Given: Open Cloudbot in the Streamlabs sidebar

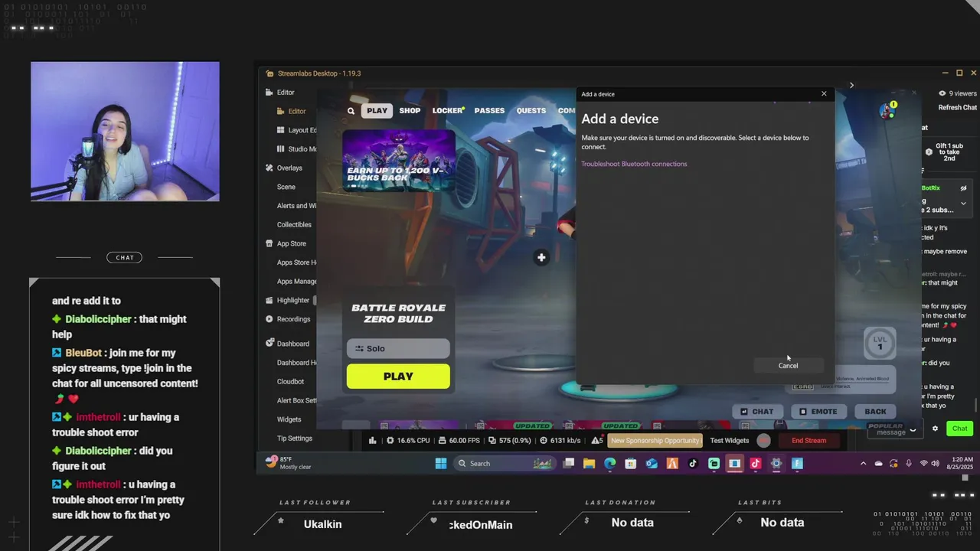Looking at the screenshot, I should pos(290,381).
